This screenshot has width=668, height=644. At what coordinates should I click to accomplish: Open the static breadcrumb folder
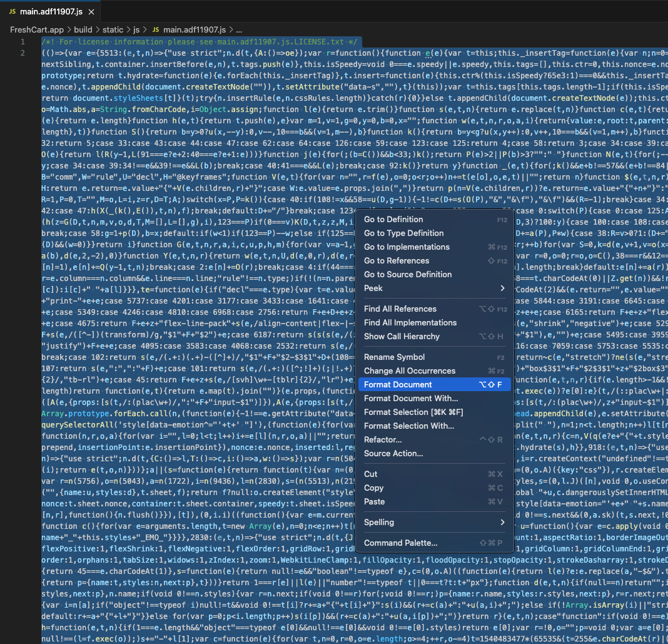tap(113, 30)
